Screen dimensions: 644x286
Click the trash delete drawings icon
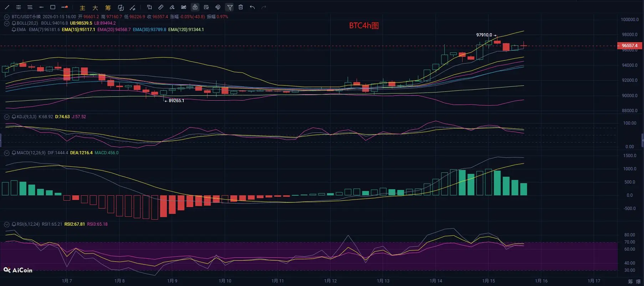click(241, 7)
